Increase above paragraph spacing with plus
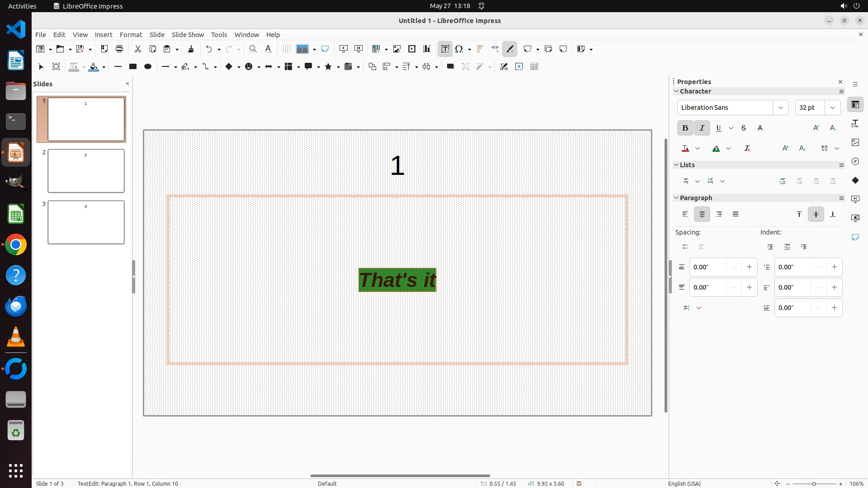The image size is (868, 488). [749, 267]
